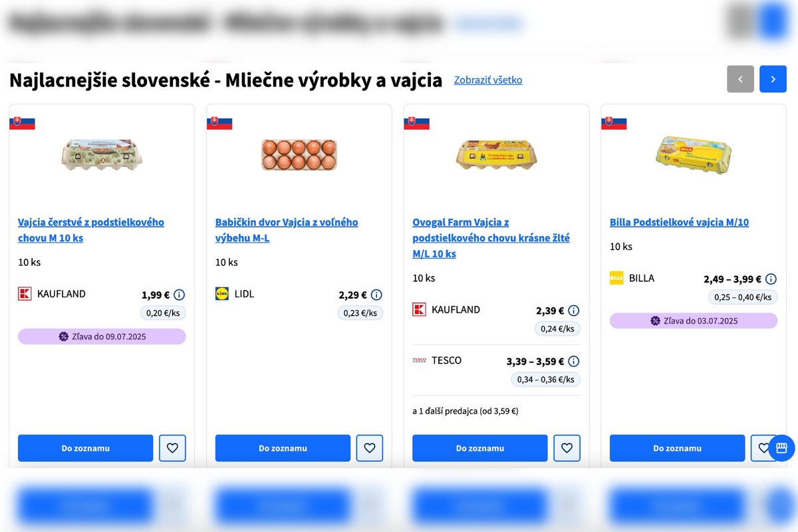Click the next carousel arrow button
Viewport: 798px width, 532px height.
pyautogui.click(x=773, y=79)
